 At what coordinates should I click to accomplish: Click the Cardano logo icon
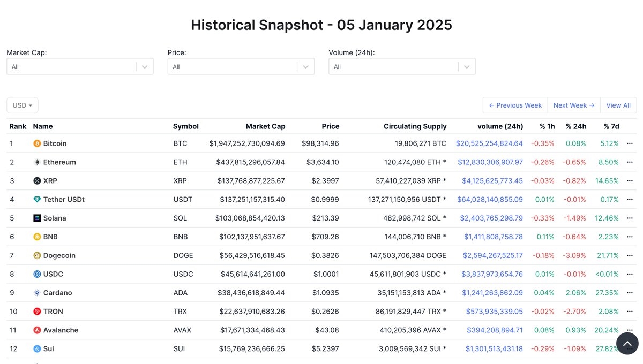tap(37, 293)
